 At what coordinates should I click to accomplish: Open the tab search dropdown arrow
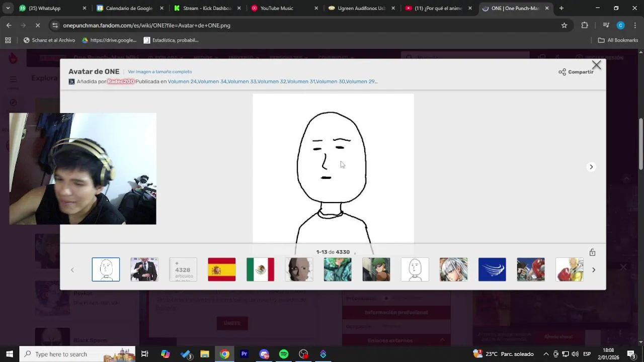tap(8, 8)
